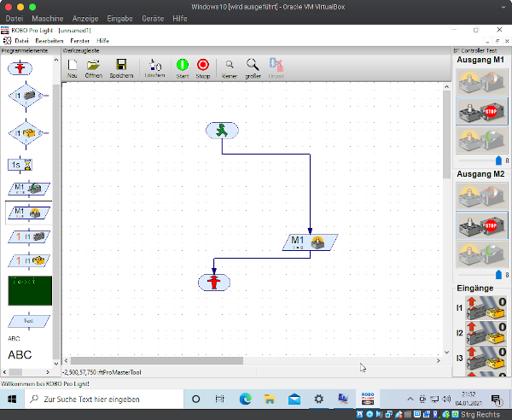
Task: Click the canvas horizontal scroll-left arrow
Action: point(67,360)
